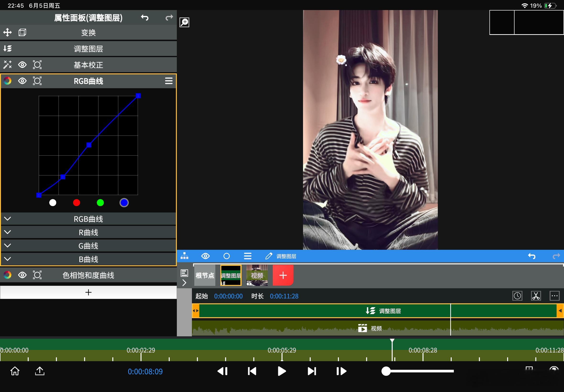The image size is (564, 392).
Task: Tap the color wheel icon of 色相饱和度曲线
Action: tap(7, 275)
